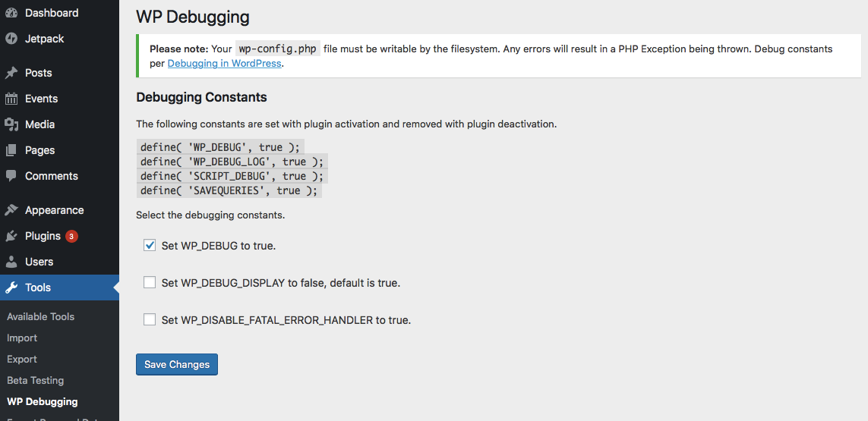Click the Posts pushpin icon
This screenshot has height=421, width=868.
[x=11, y=73]
